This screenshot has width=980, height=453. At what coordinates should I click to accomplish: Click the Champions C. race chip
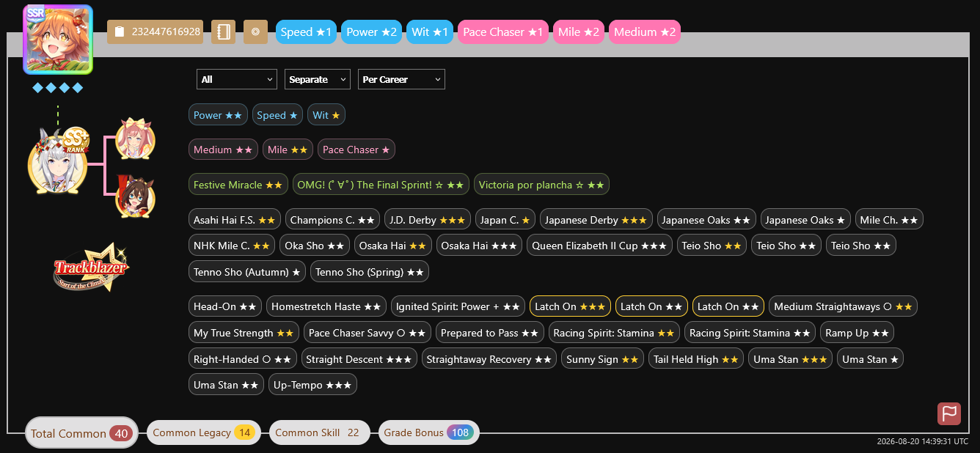[x=333, y=220]
